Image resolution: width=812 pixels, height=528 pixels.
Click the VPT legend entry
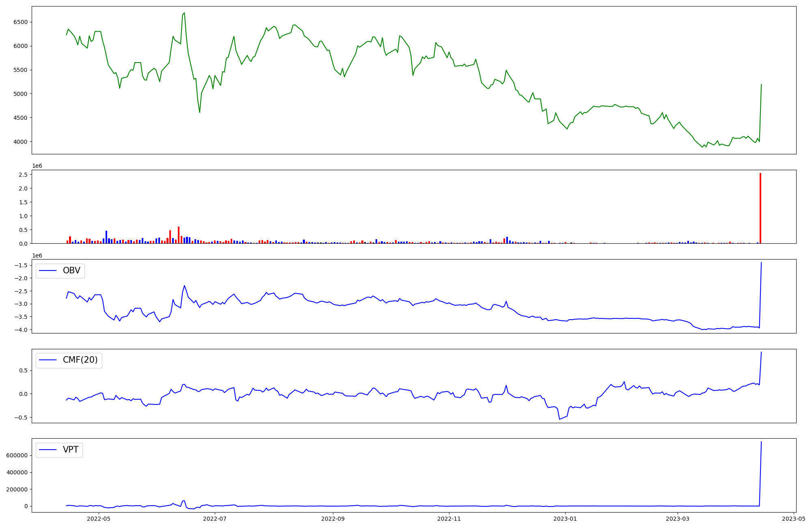tap(71, 450)
